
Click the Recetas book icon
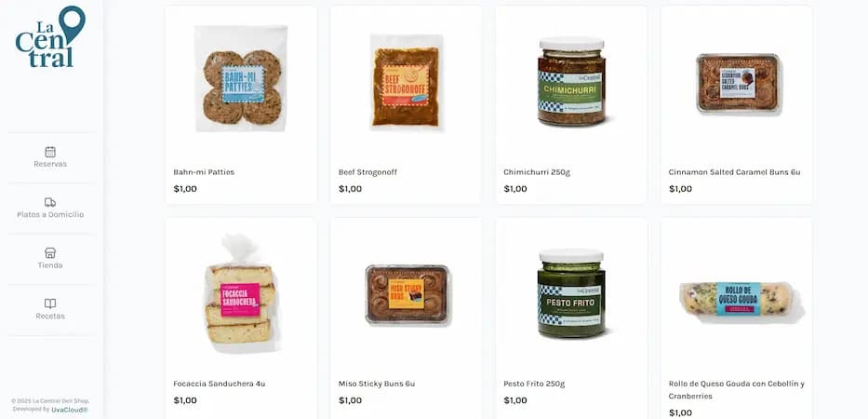[x=50, y=304]
